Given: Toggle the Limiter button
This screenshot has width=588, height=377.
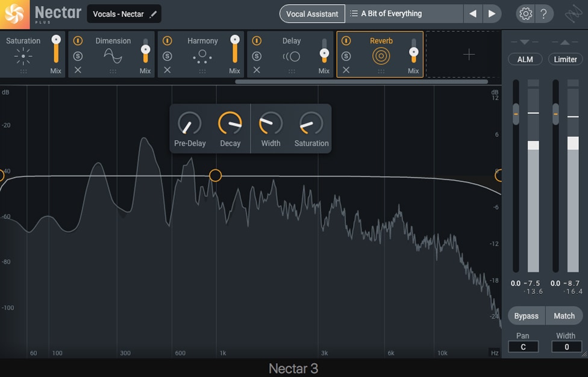Looking at the screenshot, I should [x=565, y=59].
